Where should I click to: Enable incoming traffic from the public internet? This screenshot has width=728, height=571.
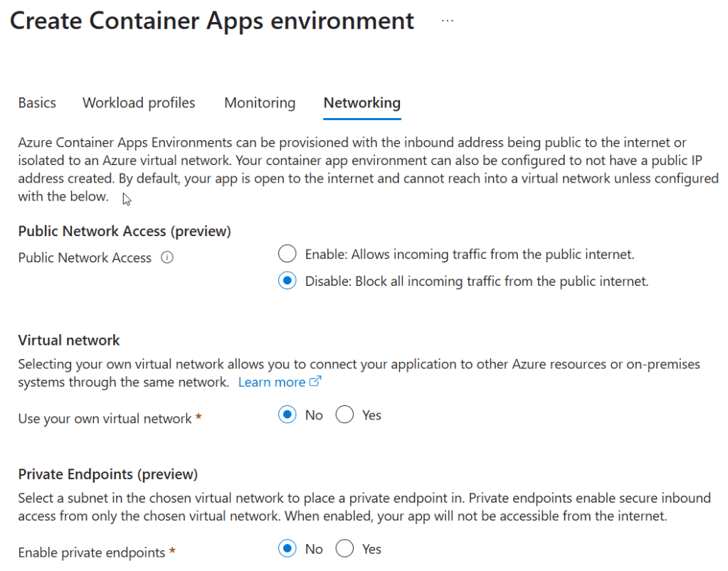287,253
